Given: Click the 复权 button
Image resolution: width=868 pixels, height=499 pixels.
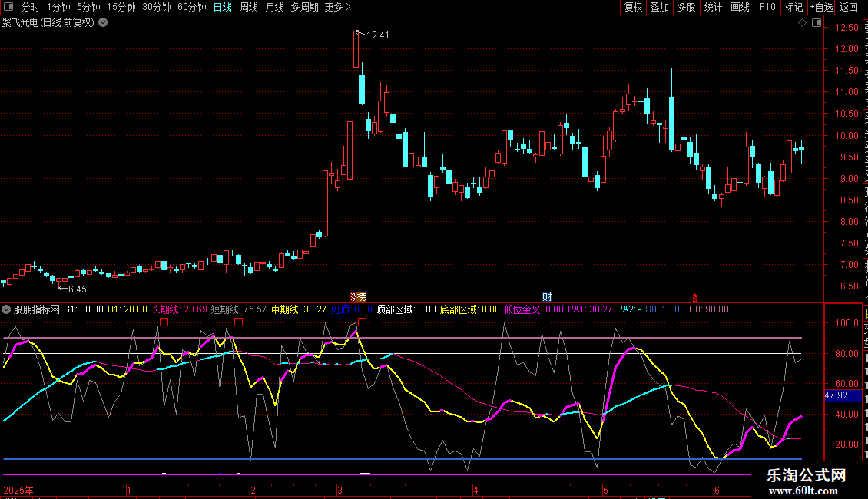Looking at the screenshot, I should (x=633, y=7).
